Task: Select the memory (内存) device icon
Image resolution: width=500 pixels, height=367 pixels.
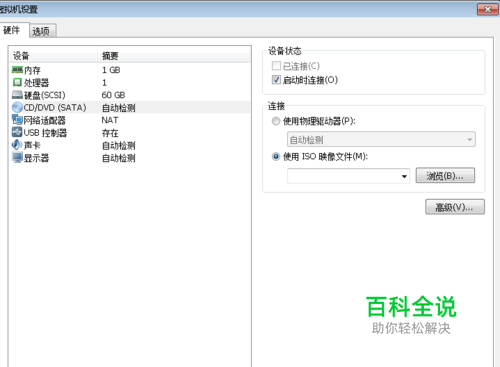Action: [17, 70]
